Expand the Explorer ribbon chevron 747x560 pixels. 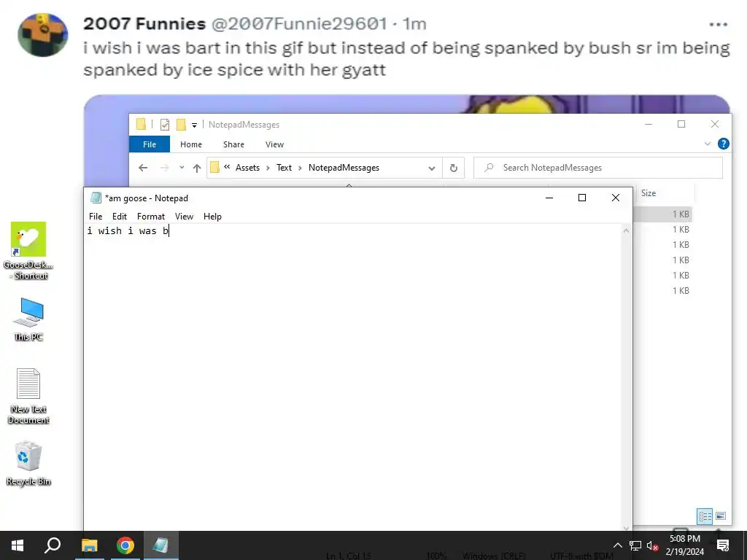point(708,144)
